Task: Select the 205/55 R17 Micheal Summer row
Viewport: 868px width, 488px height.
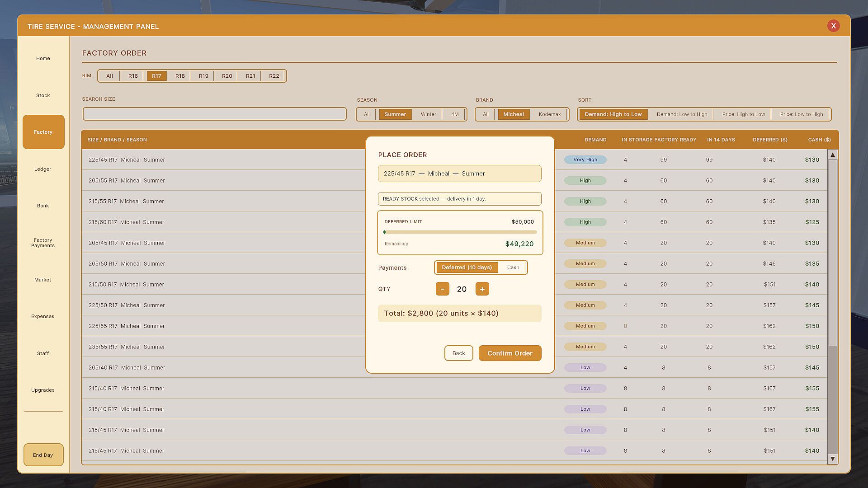Action: [454, 180]
